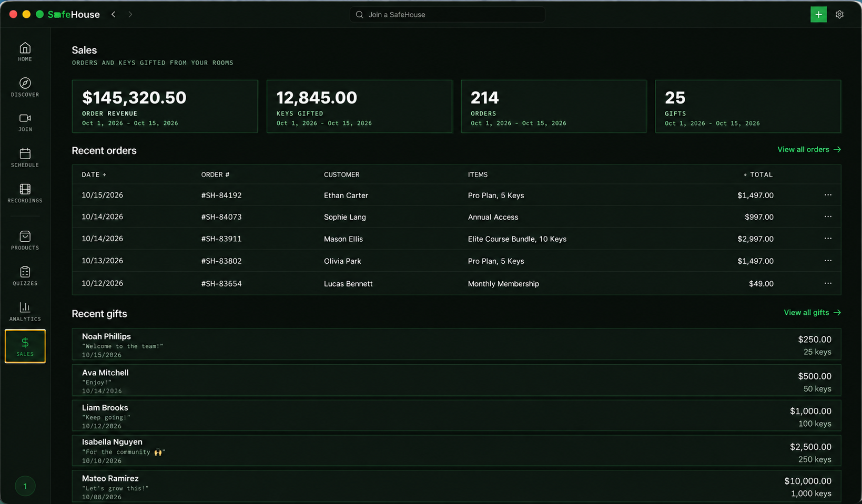862x504 pixels.
Task: Open the settings gear icon
Action: pyautogui.click(x=839, y=15)
